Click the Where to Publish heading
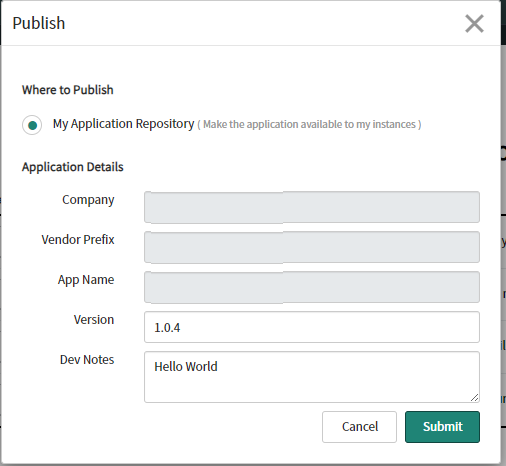The image size is (506, 466). click(68, 90)
